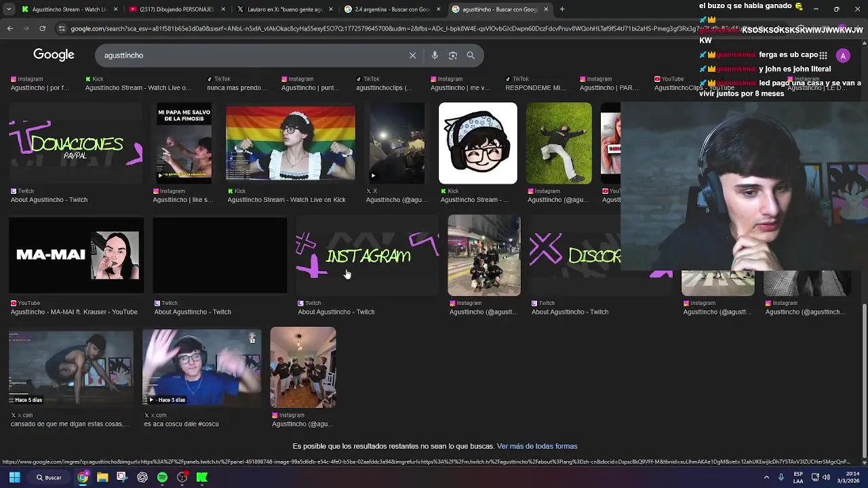Clear the Google search box text
Screen dimensions: 868x488
pos(412,56)
